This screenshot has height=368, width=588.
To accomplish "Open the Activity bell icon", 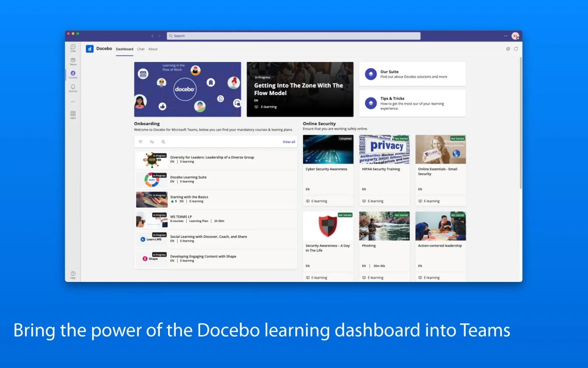I will coord(73,88).
